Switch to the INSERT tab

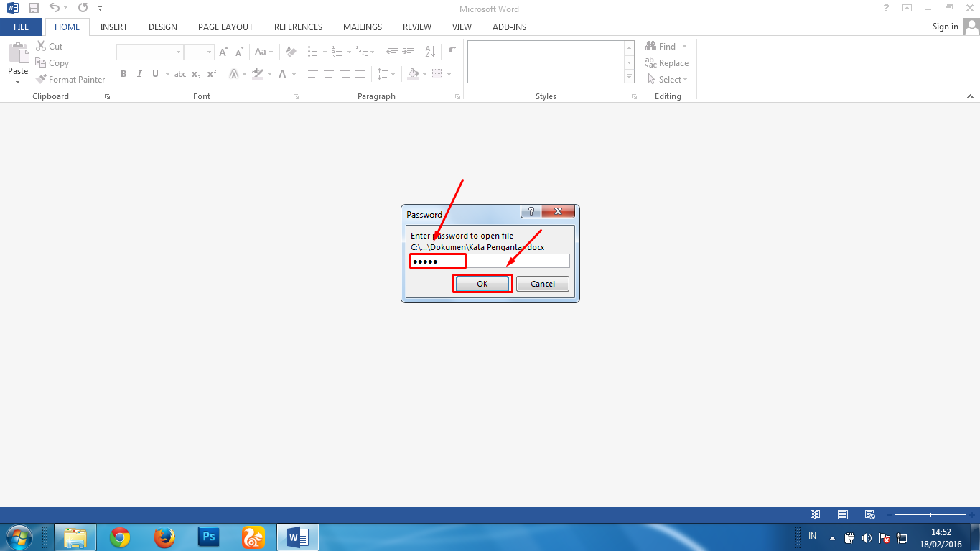tap(113, 27)
